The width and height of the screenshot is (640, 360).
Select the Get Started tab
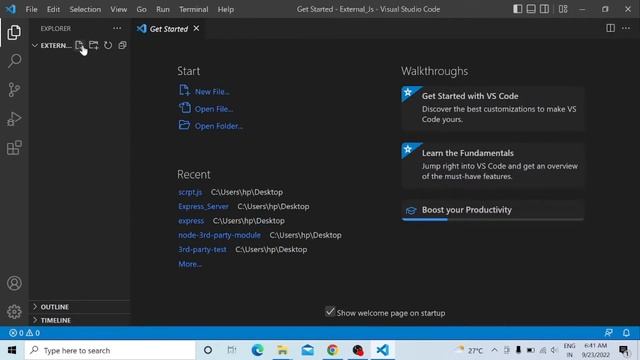[x=169, y=29]
